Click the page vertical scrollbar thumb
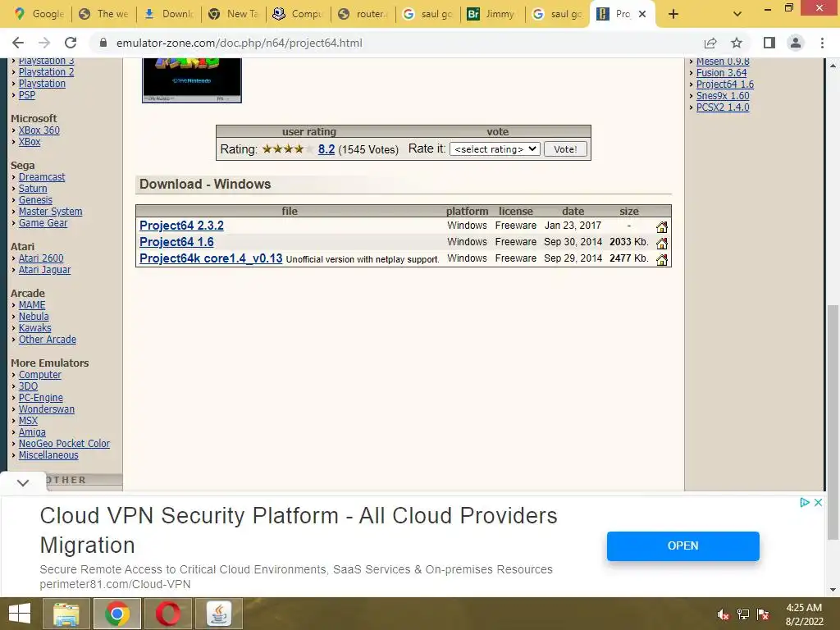Screen dimensions: 840x630 [833, 422]
